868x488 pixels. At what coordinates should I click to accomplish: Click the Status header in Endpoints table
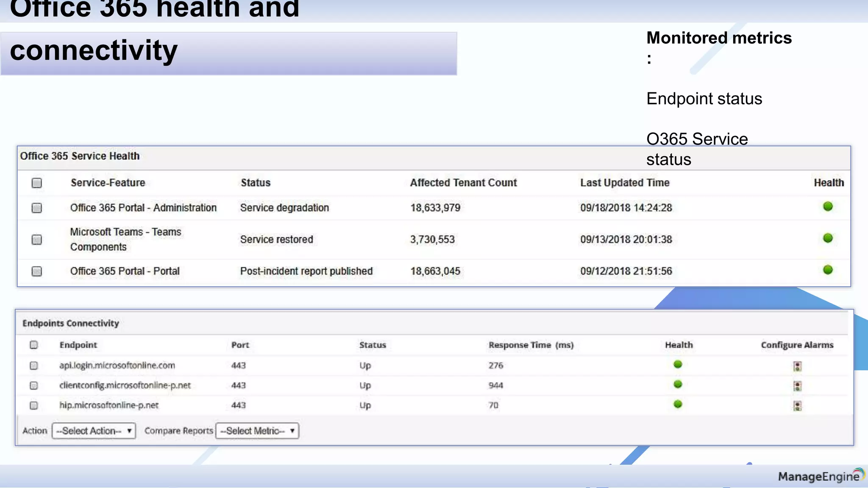point(373,345)
